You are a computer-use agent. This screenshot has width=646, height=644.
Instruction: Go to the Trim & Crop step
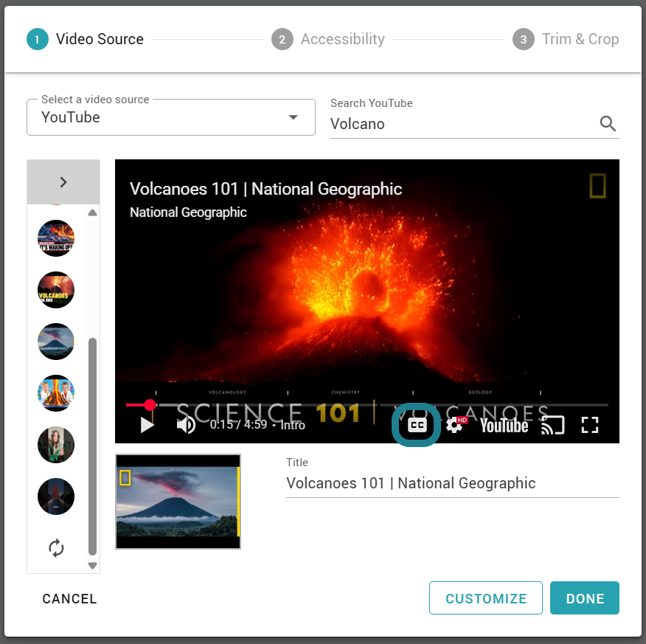coord(566,39)
